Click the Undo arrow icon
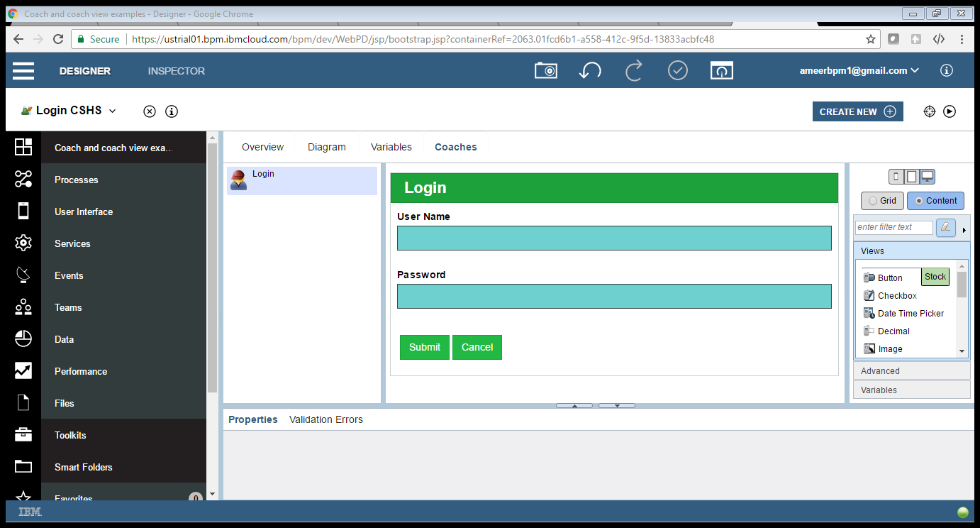The width and height of the screenshot is (980, 528). (x=590, y=70)
